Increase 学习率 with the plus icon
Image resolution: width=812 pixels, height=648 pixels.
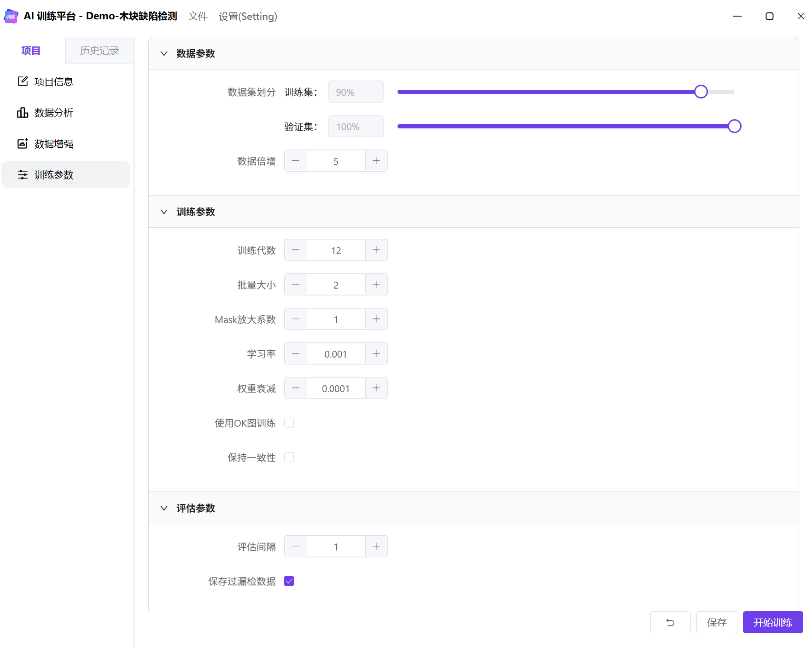(x=376, y=353)
